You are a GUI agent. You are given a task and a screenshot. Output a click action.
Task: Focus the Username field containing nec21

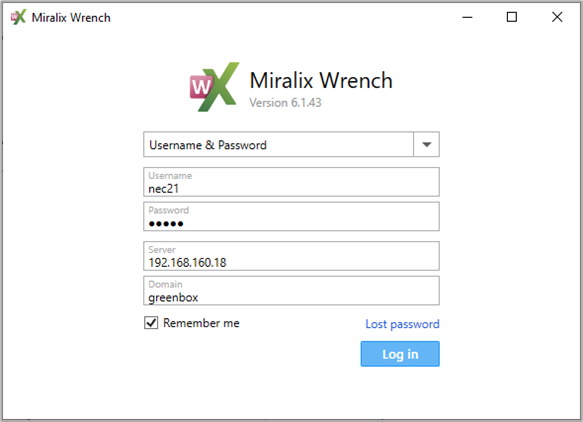[291, 182]
